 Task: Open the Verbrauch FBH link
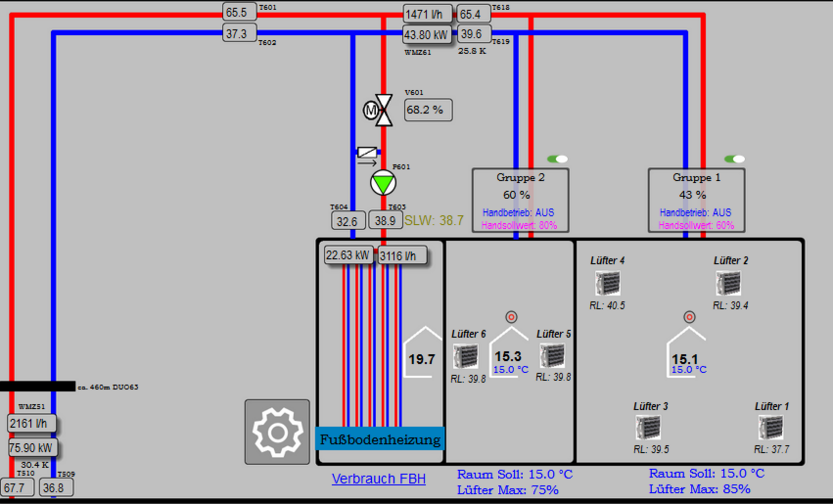tap(378, 479)
